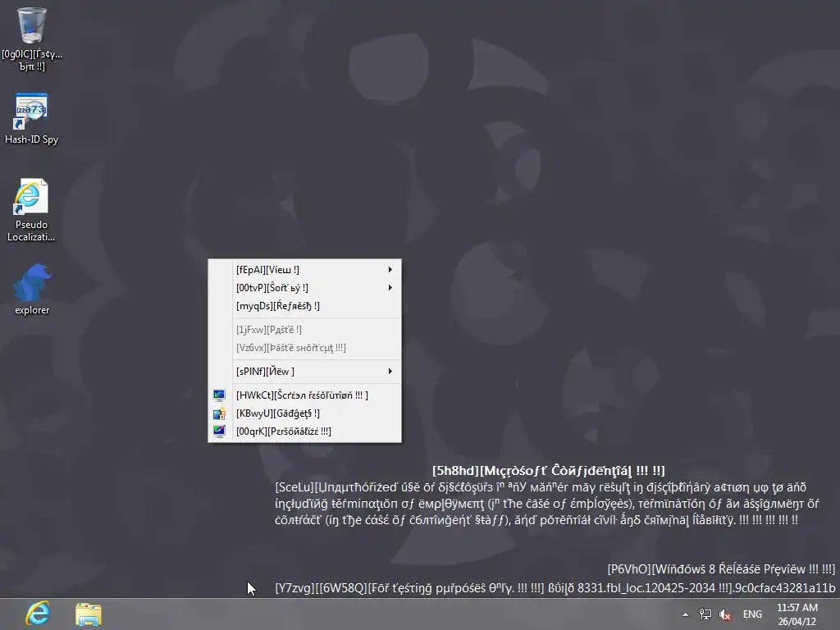840x630 pixels.
Task: Click the Gadgets menu icon
Action: tap(219, 413)
